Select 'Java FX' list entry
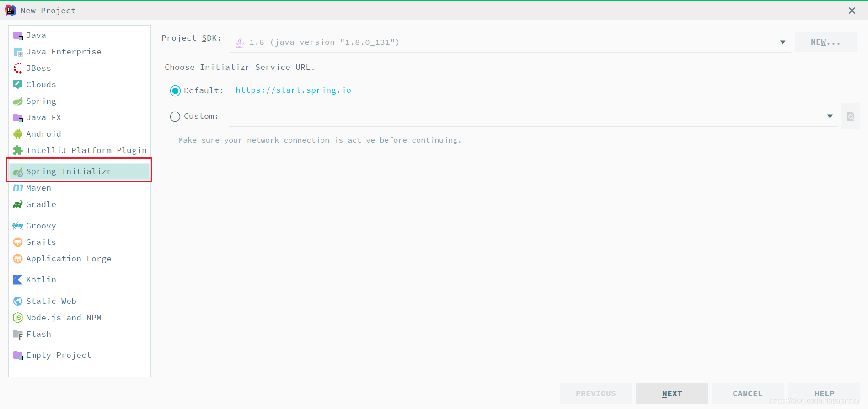This screenshot has width=868, height=409. [x=80, y=117]
